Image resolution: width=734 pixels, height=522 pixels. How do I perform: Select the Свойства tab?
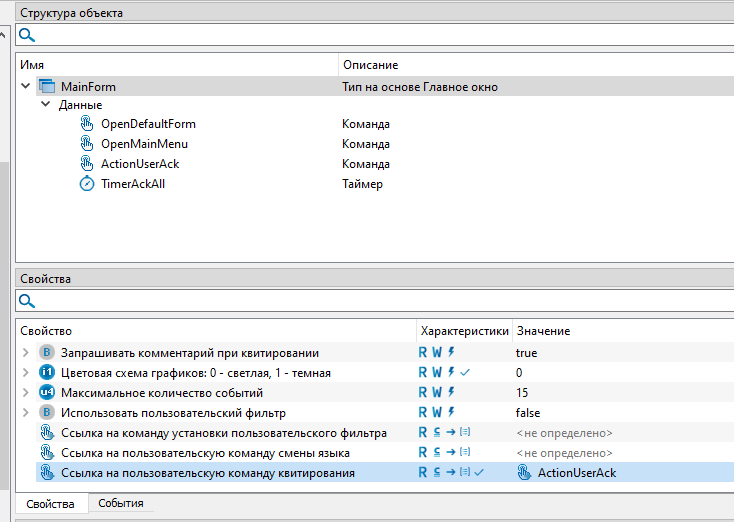coord(48,504)
